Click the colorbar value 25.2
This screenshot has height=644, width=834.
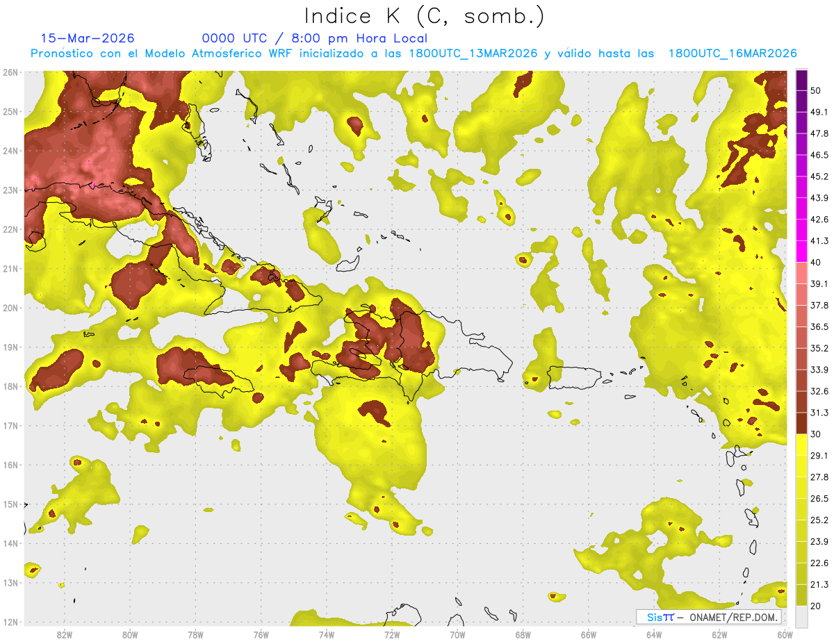point(819,520)
